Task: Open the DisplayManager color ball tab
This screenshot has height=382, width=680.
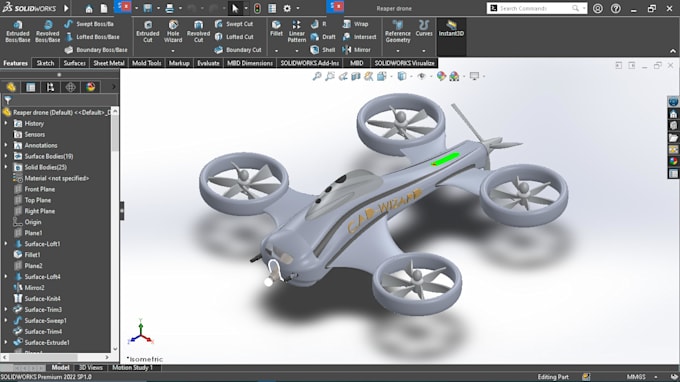Action: (91, 87)
